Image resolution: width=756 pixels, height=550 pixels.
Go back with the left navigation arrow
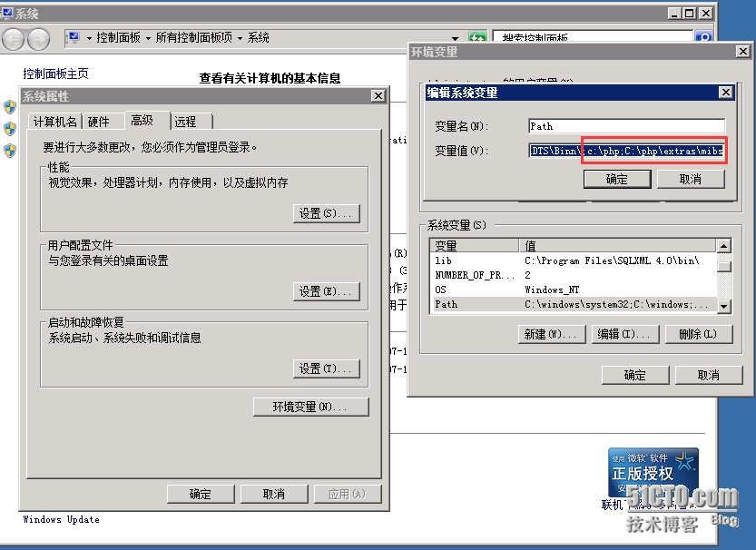coord(13,40)
